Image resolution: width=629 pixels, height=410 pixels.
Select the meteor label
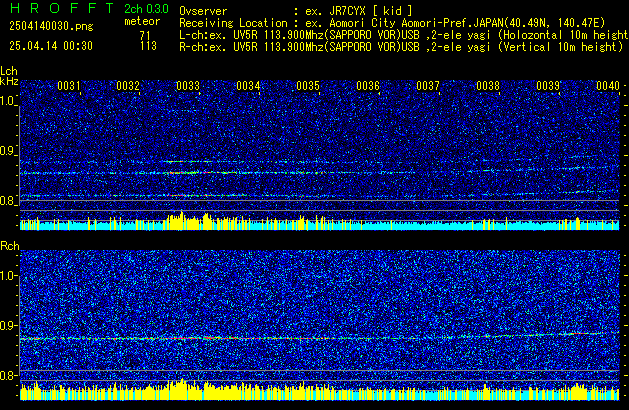(142, 21)
